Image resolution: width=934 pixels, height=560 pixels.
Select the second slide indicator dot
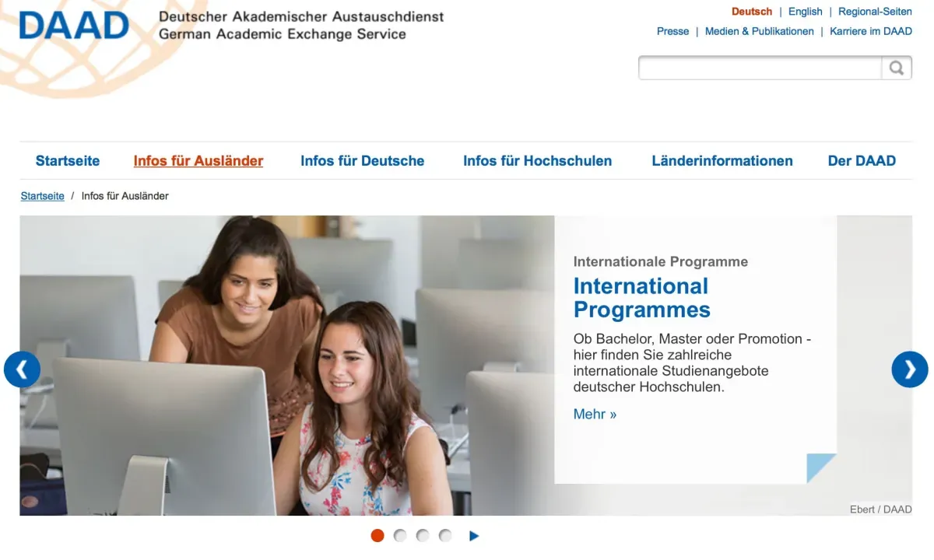coord(400,535)
